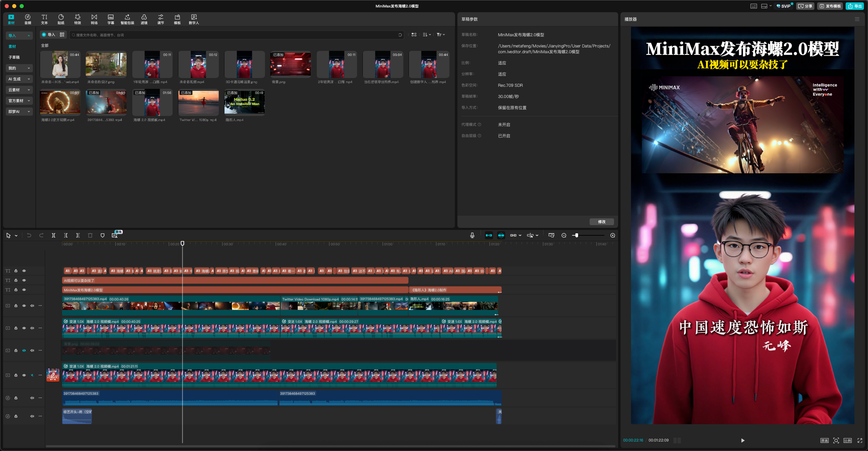Image resolution: width=868 pixels, height=451 pixels.
Task: Select the 隐形人.mp4 media thumbnail
Action: pos(244,102)
